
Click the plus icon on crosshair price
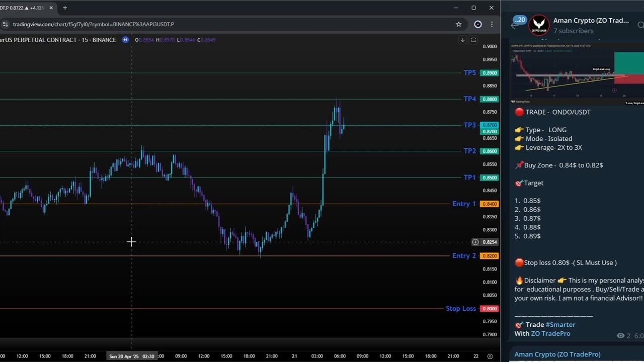pyautogui.click(x=475, y=242)
